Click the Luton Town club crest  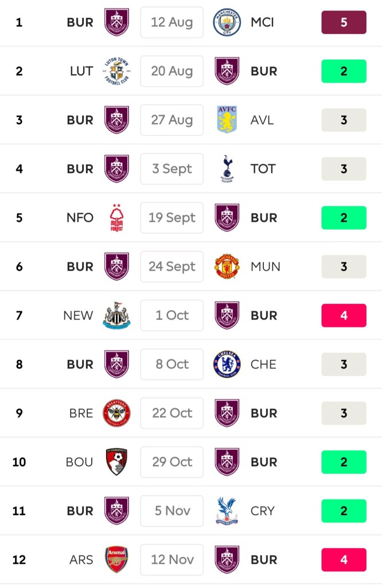point(116,71)
